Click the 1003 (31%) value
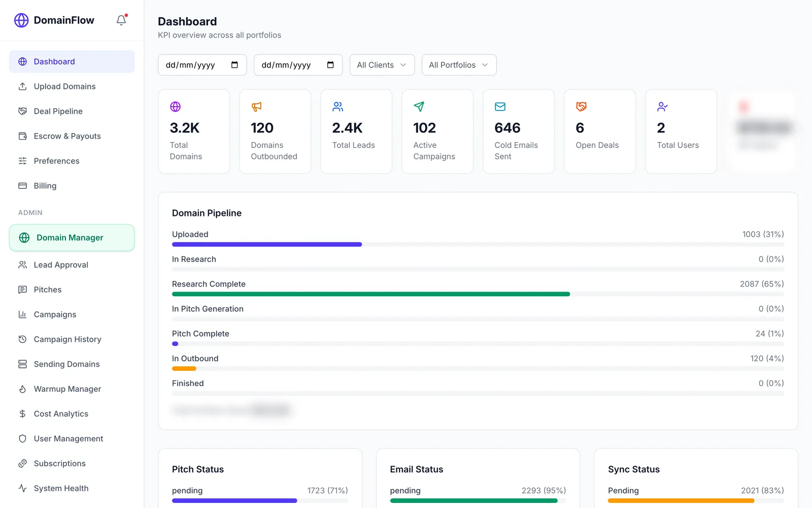Screen dimensions: 812x508 [763, 234]
